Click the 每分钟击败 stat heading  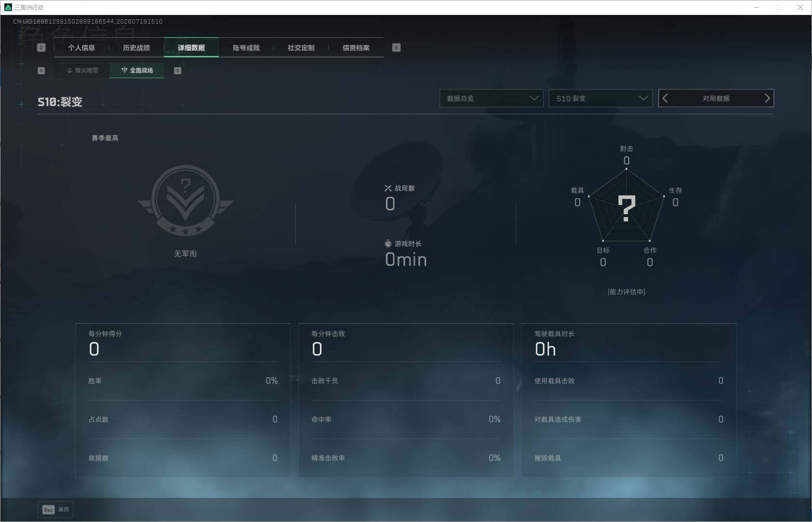(328, 334)
